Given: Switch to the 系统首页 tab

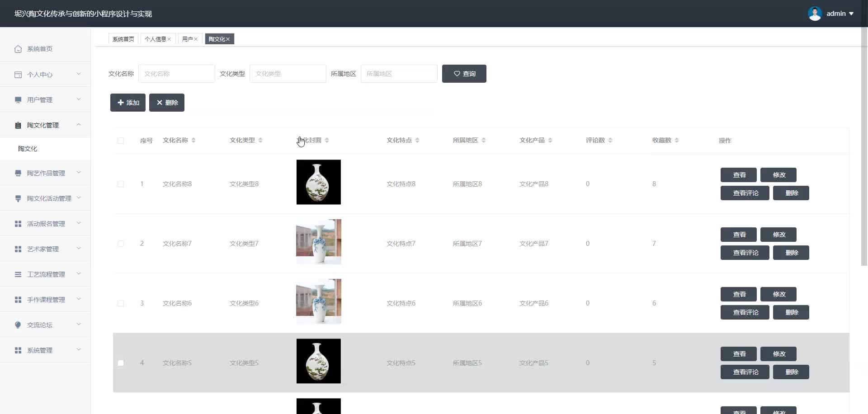Looking at the screenshot, I should (123, 39).
